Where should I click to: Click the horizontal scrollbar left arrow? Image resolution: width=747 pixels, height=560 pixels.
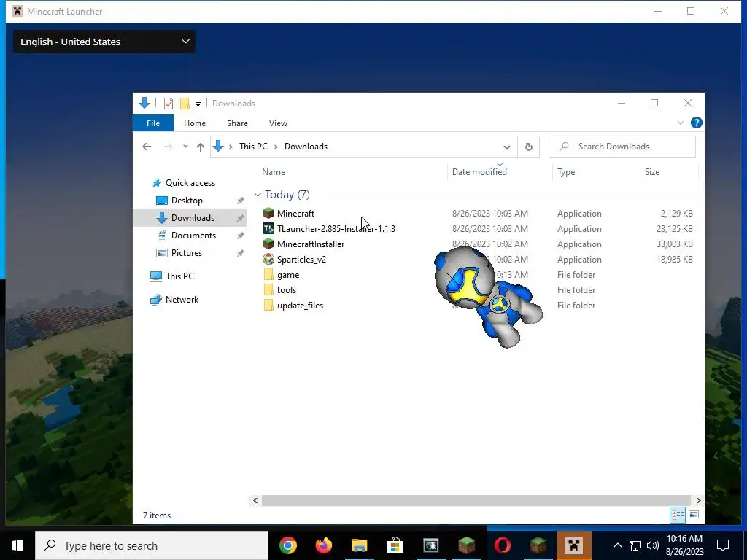[255, 500]
